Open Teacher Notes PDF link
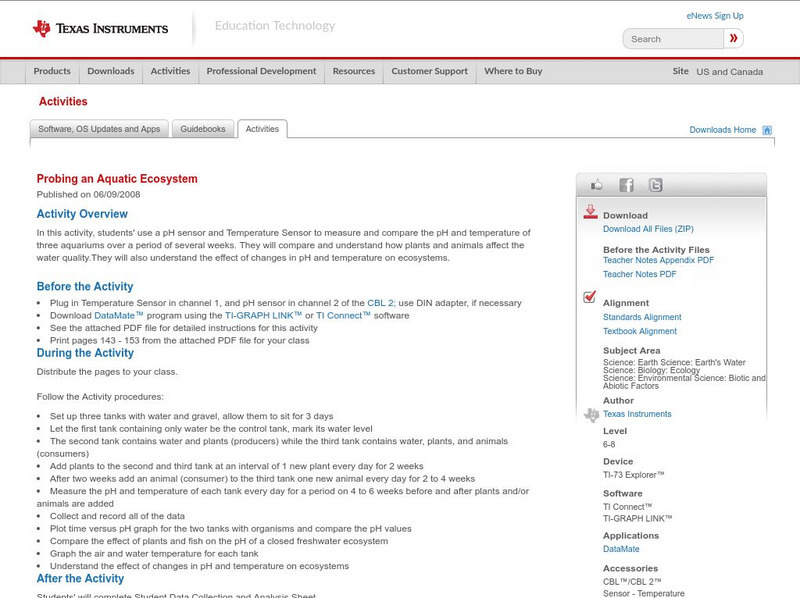 pyautogui.click(x=639, y=275)
